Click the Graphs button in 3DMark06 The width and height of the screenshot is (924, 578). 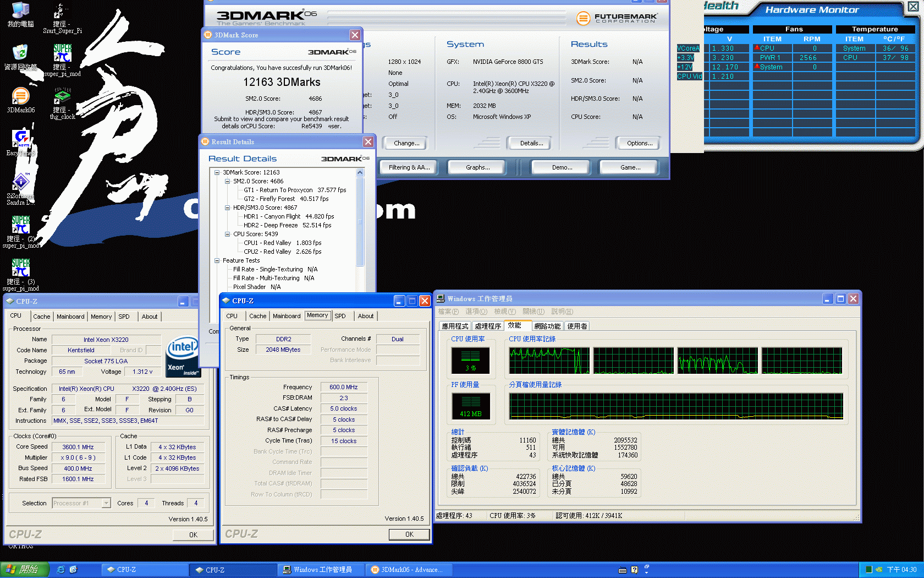click(x=477, y=167)
